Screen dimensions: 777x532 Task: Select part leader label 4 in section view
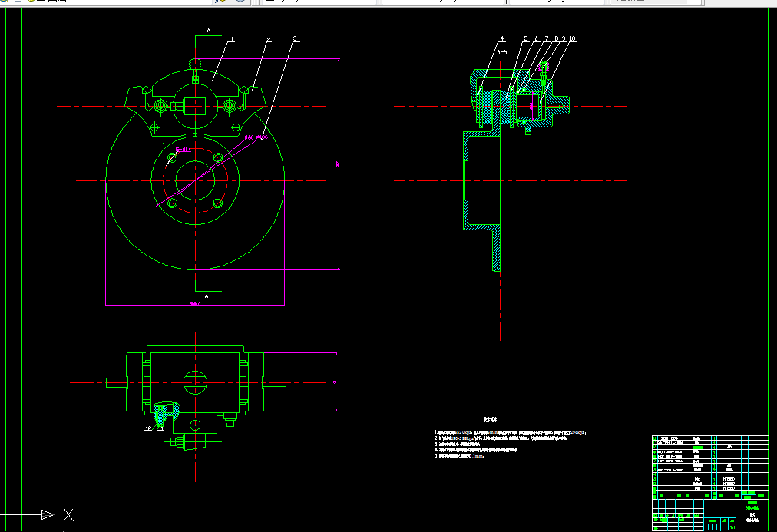502,38
